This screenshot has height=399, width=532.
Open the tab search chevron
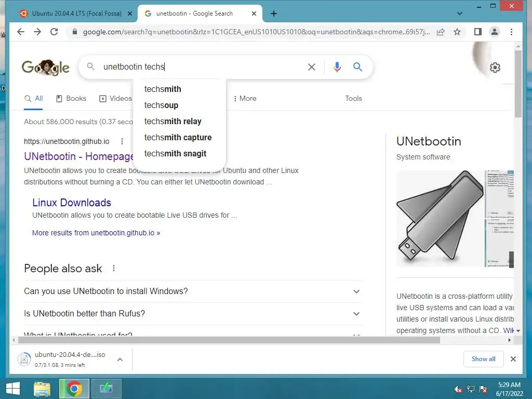tap(460, 14)
